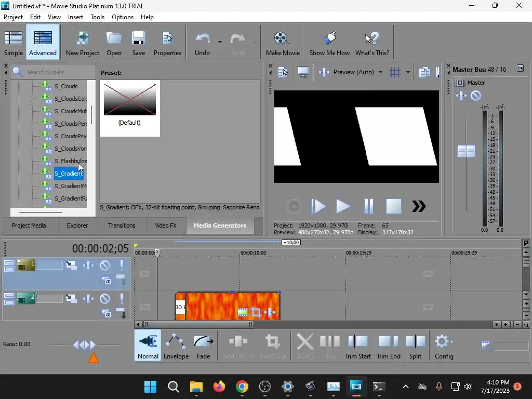Open Master bus FX button
Screen dimensions: 532x399
[x=461, y=96]
